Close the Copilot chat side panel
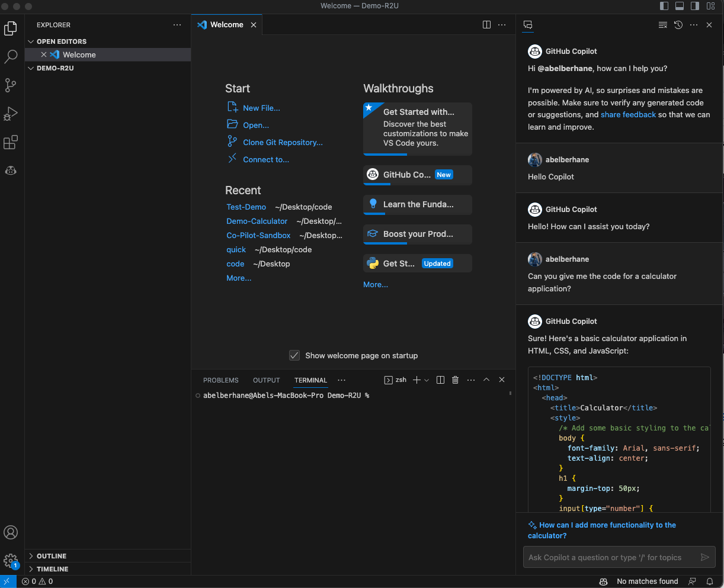The image size is (724, 588). [709, 25]
